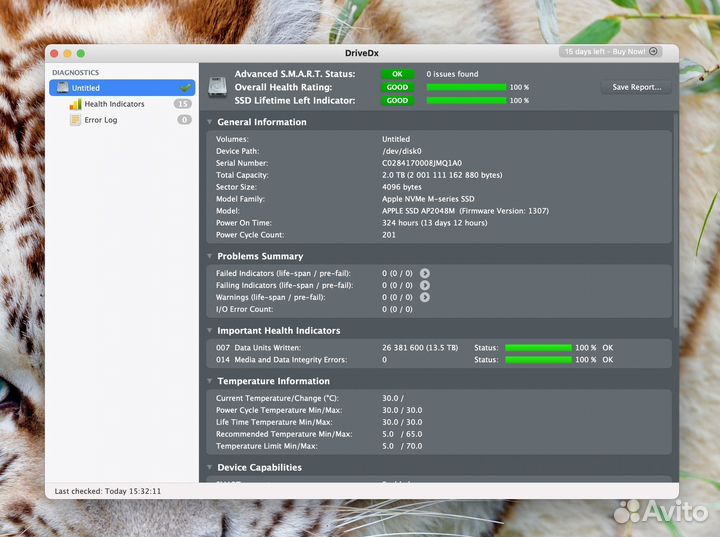The image size is (720, 537).
Task: Click the arrow icon beside Failed Indicators
Action: 425,273
